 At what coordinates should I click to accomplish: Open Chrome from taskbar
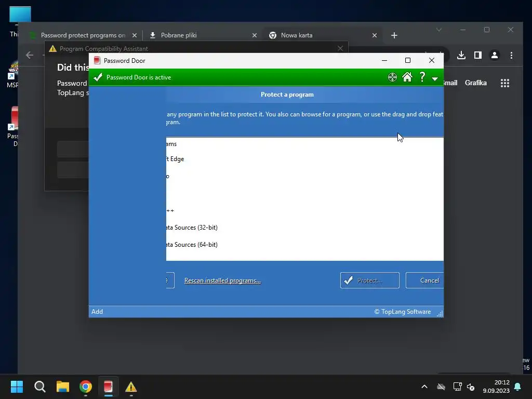86,387
